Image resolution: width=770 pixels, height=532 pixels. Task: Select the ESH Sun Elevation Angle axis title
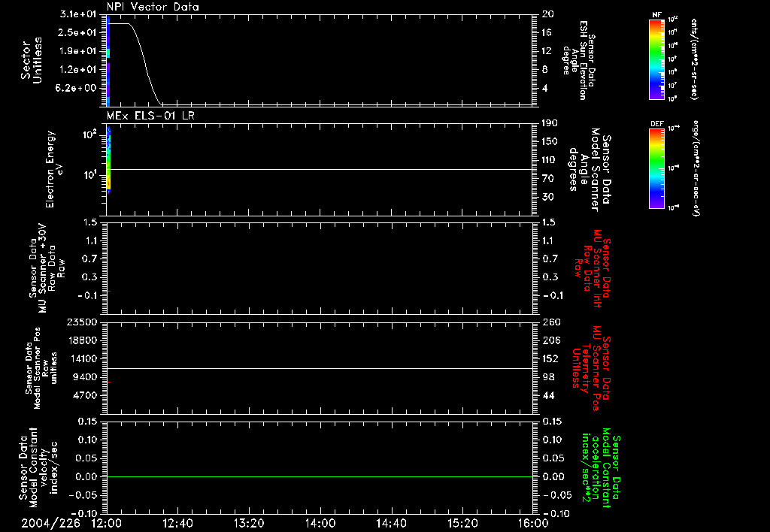(x=578, y=60)
